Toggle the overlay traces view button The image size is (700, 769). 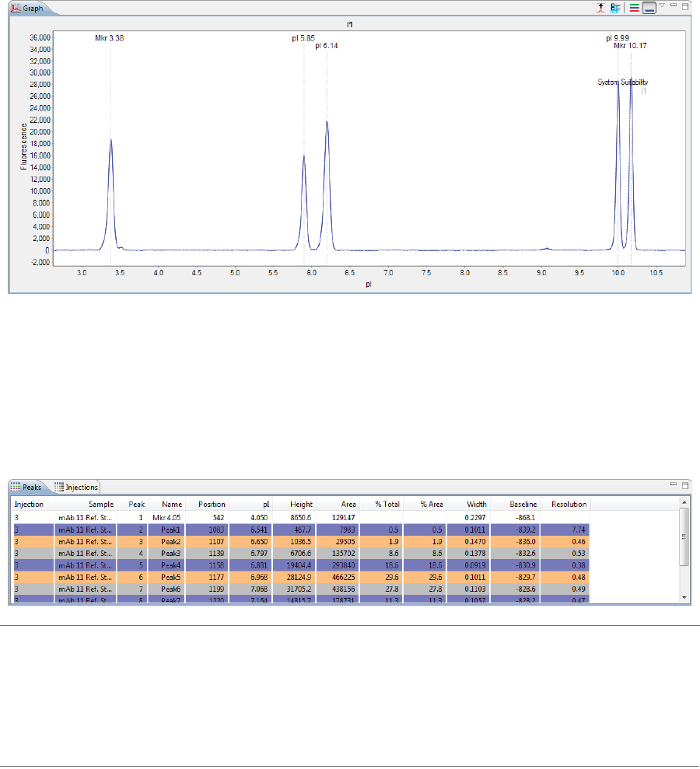point(649,8)
